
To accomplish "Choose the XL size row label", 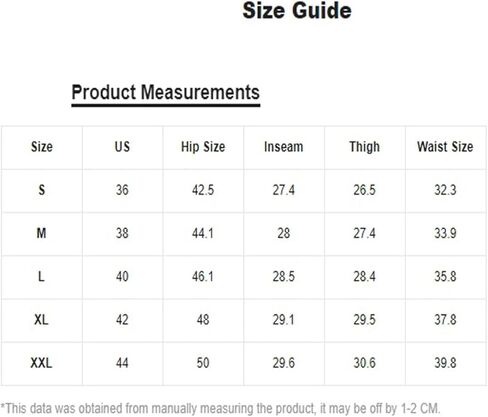I will click(x=41, y=320).
